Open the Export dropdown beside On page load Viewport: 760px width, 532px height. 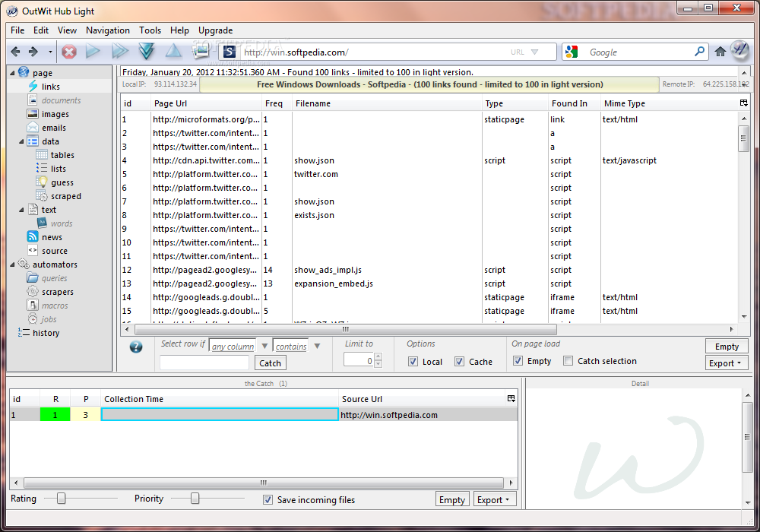[x=727, y=363]
